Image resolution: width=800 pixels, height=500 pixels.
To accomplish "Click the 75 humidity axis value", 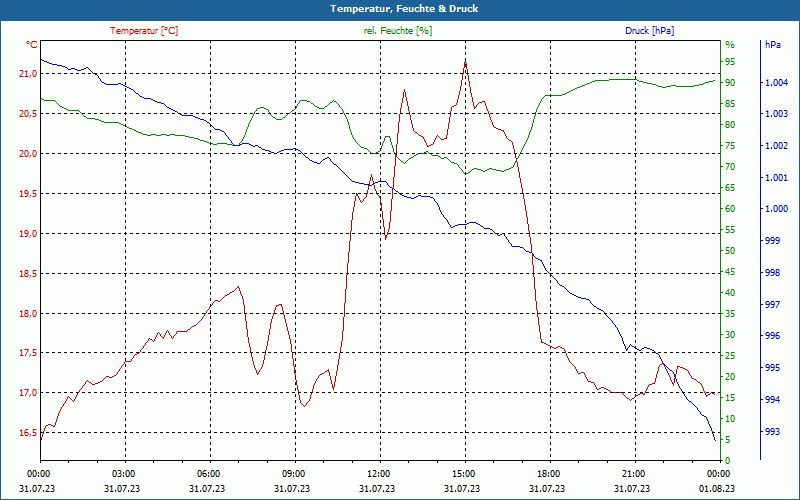I will (730, 145).
